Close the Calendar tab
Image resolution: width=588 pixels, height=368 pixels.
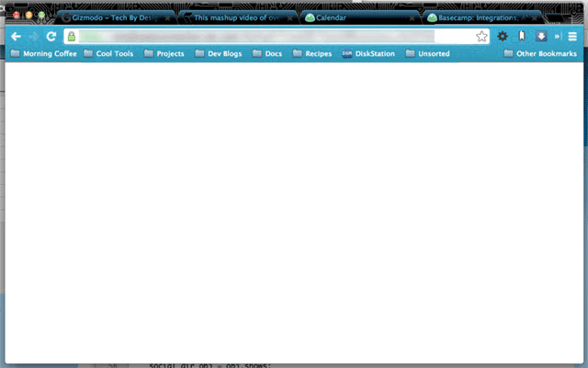[413, 18]
